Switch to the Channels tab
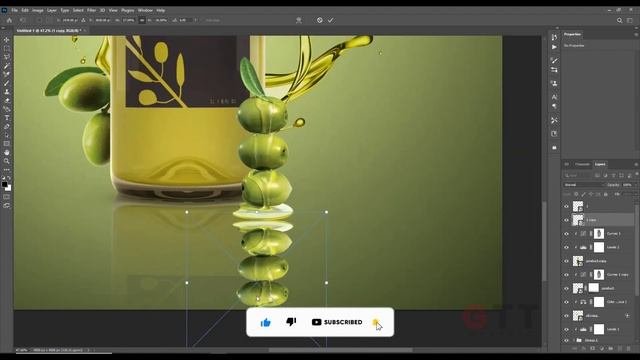640x360 pixels. click(x=582, y=164)
